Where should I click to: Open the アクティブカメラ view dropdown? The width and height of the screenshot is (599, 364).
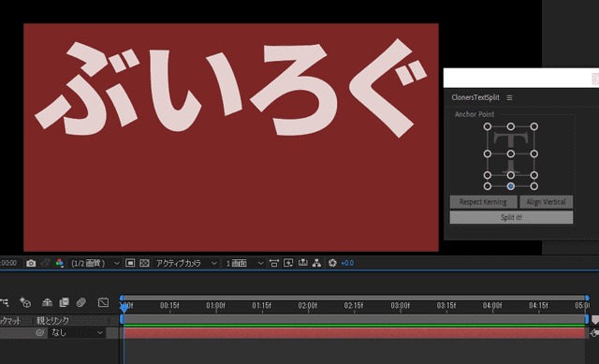pyautogui.click(x=185, y=263)
